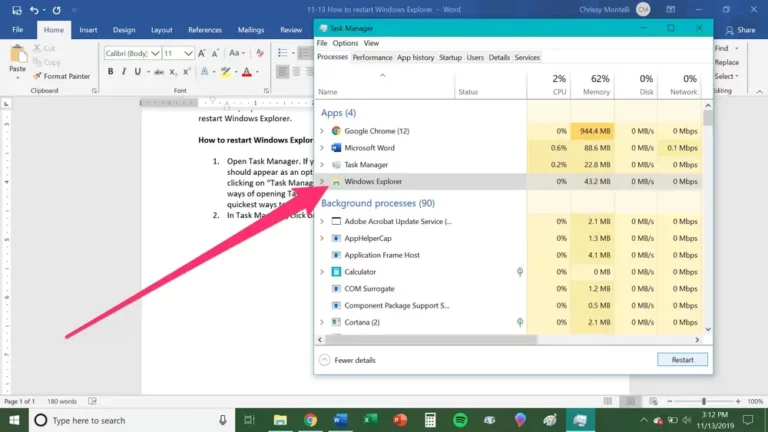Center text in Word
Screen dimensions: 768x432
tap(296, 72)
